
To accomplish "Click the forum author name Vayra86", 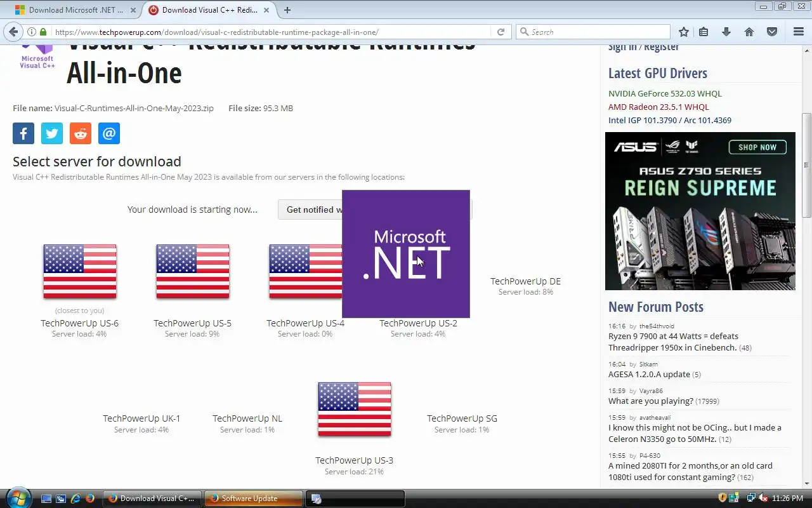I will (x=651, y=391).
